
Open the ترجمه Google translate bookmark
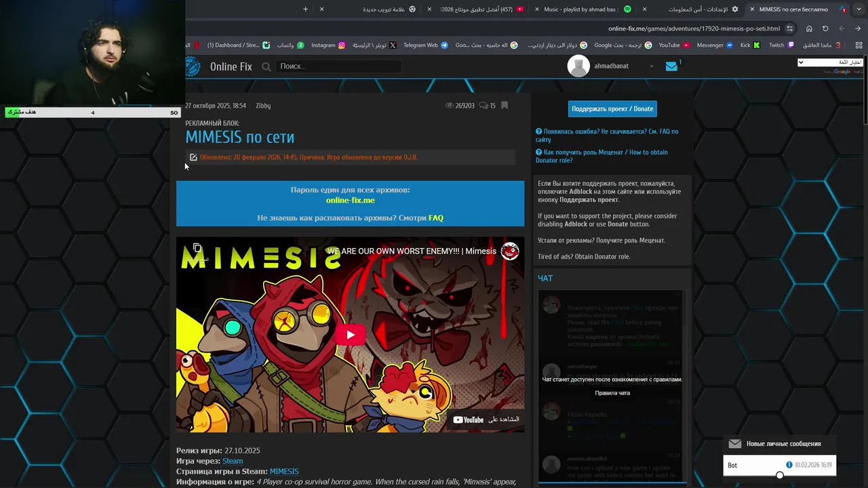tap(623, 45)
